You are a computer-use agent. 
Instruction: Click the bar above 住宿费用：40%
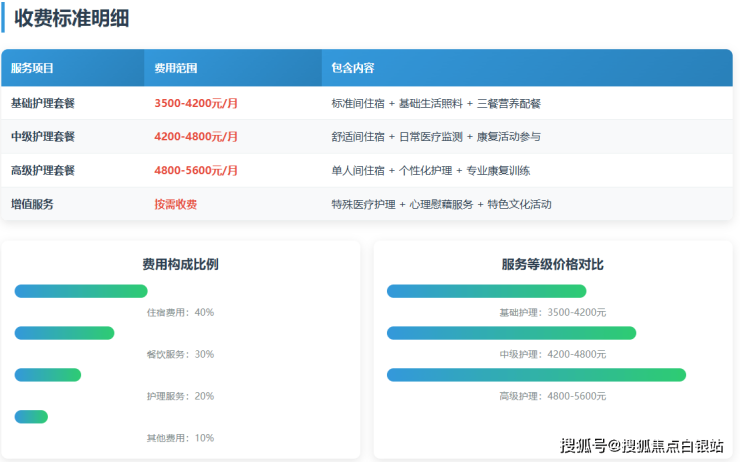pyautogui.click(x=81, y=291)
